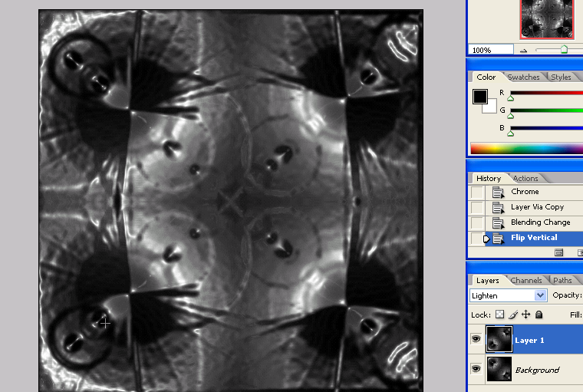Image resolution: width=583 pixels, height=392 pixels.
Task: Toggle lock image pixels brush icon
Action: click(513, 315)
